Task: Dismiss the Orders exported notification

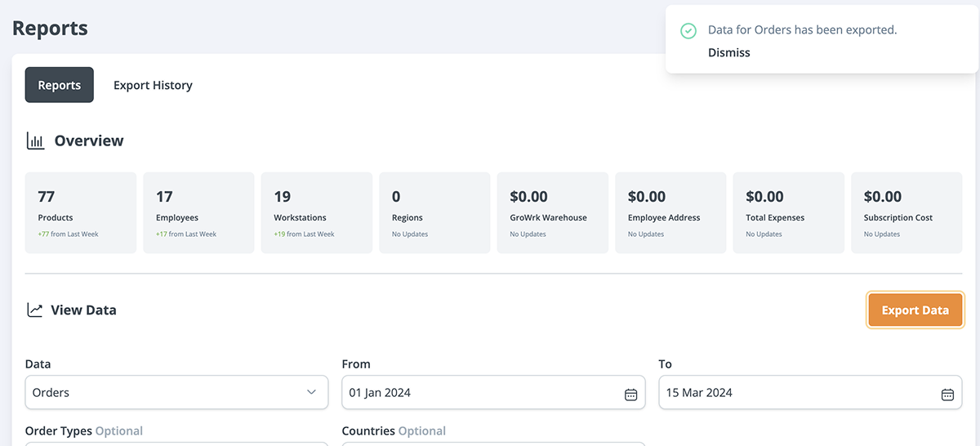Action: [x=728, y=52]
